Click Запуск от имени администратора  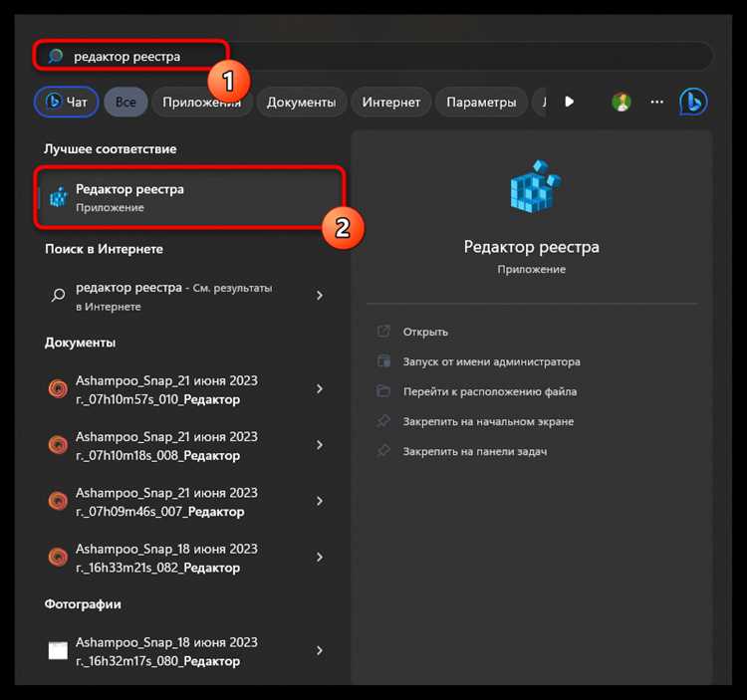click(492, 361)
